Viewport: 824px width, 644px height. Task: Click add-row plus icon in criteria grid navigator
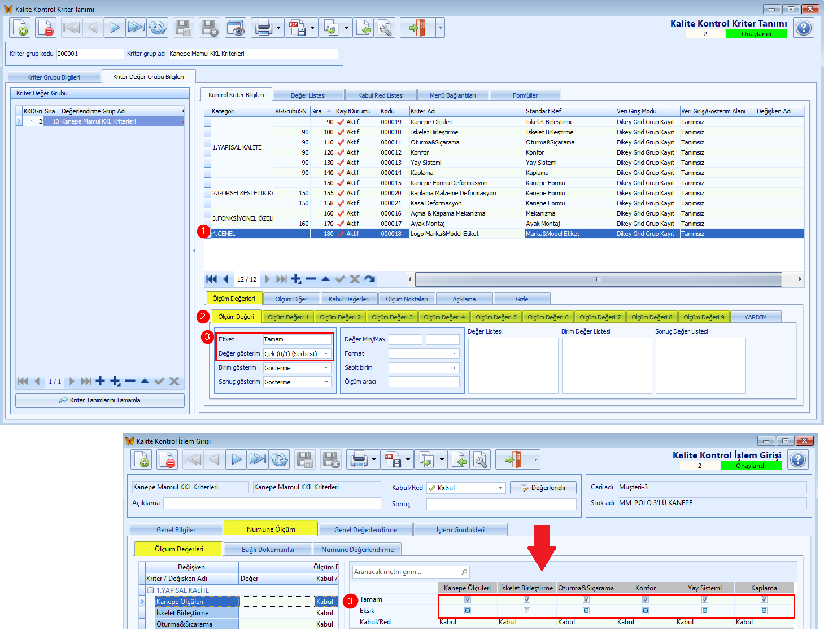pos(296,279)
